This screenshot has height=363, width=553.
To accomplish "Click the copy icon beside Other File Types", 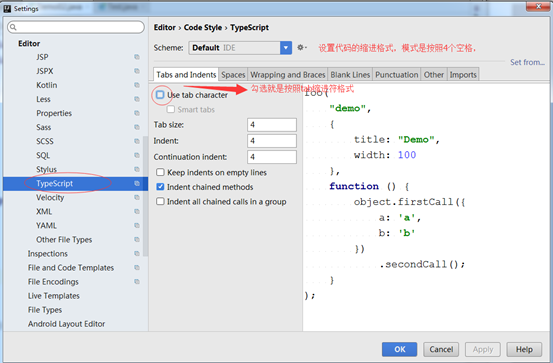I will pyautogui.click(x=137, y=240).
